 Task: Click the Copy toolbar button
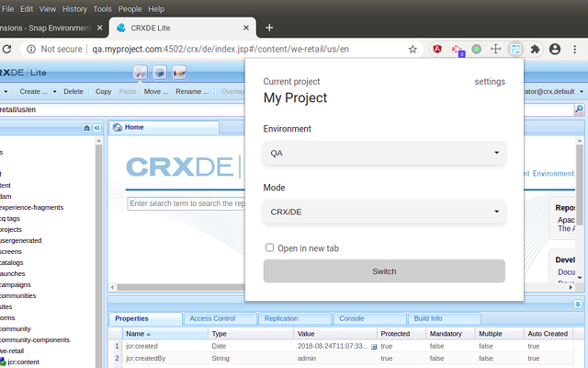pos(103,92)
